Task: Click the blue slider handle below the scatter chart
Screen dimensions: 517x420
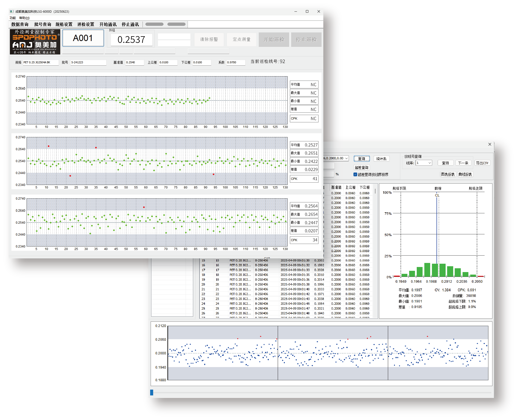Action: [x=152, y=392]
